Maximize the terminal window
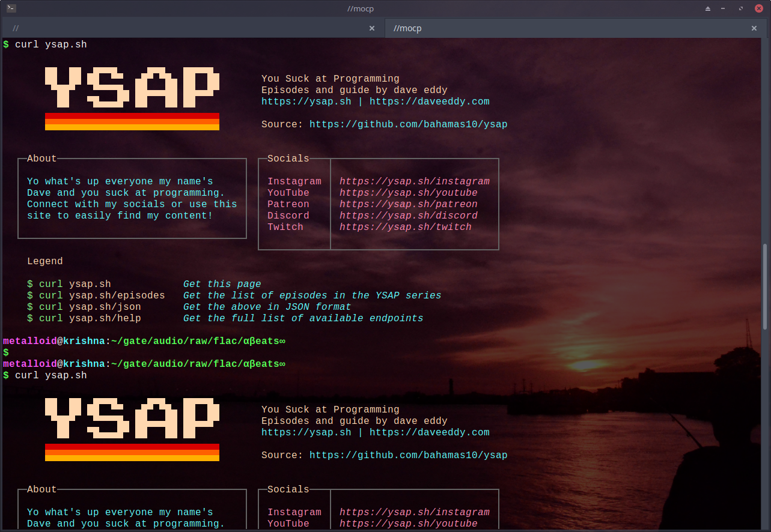The height and width of the screenshot is (532, 771). pyautogui.click(x=741, y=8)
